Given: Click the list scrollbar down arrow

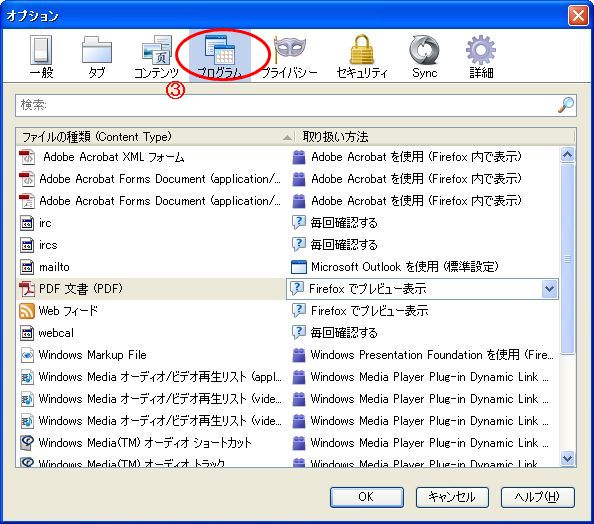Looking at the screenshot, I should pos(567,458).
